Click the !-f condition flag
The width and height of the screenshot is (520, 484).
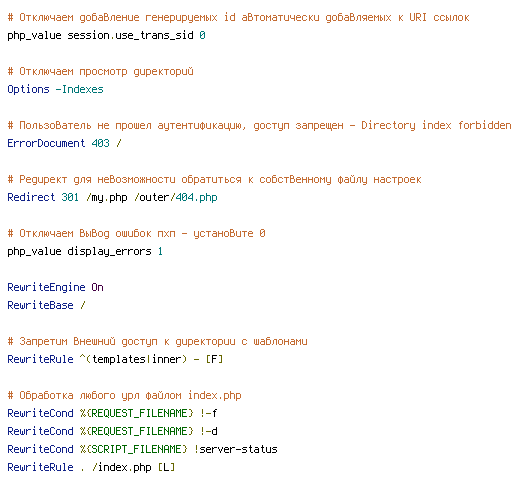(x=208, y=413)
